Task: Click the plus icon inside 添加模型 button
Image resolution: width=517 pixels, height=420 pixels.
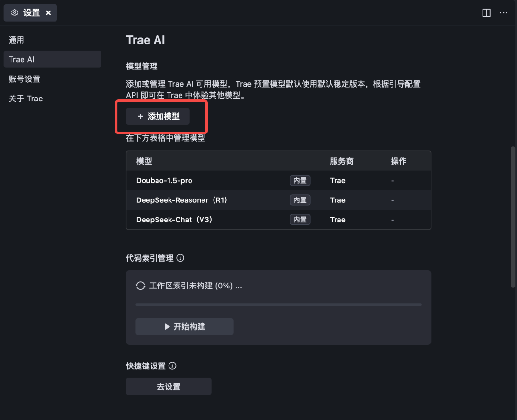Action: pos(140,116)
